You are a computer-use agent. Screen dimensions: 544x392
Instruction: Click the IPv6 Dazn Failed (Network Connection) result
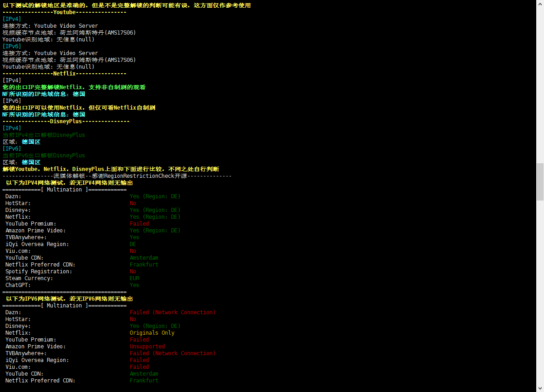(x=173, y=312)
